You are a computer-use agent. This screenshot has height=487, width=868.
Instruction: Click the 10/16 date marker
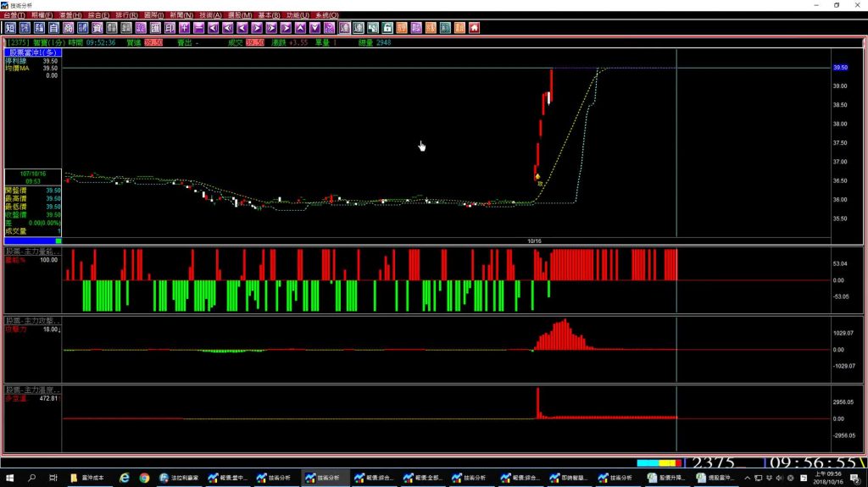(534, 241)
